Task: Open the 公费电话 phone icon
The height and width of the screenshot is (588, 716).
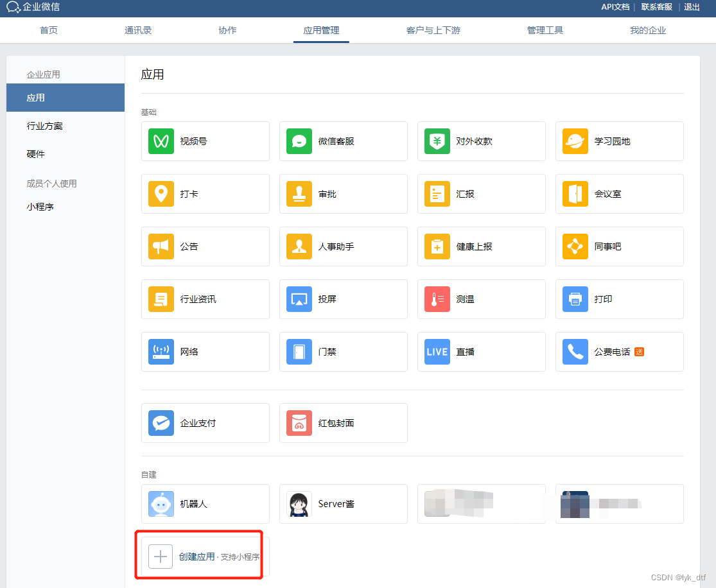Action: [x=575, y=352]
